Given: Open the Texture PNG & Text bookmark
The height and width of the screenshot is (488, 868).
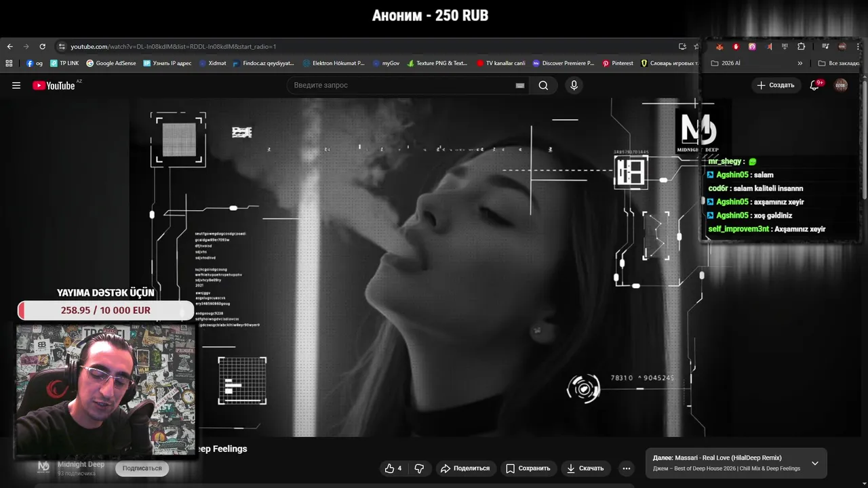Looking at the screenshot, I should pyautogui.click(x=437, y=63).
